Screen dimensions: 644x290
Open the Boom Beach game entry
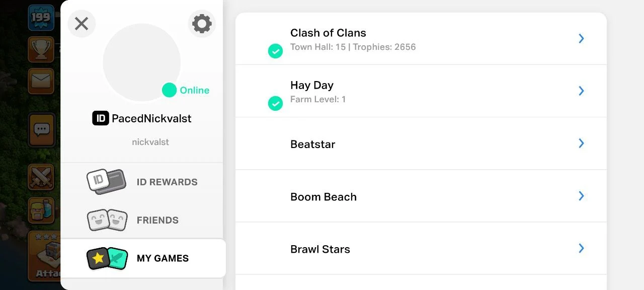[323, 197]
